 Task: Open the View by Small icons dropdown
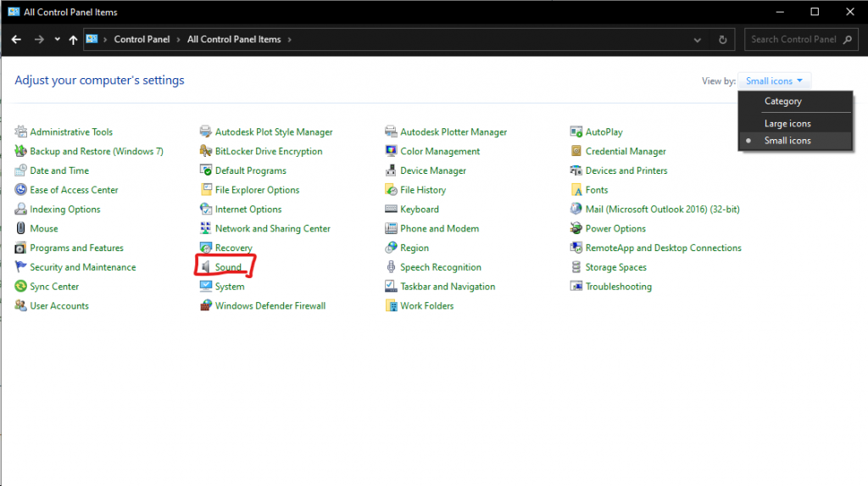click(x=774, y=81)
